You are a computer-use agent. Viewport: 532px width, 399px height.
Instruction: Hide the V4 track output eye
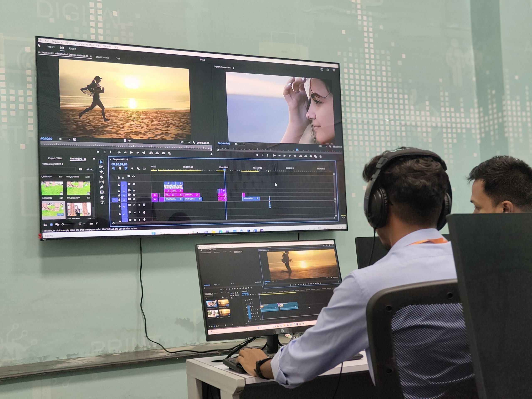pyautogui.click(x=134, y=184)
